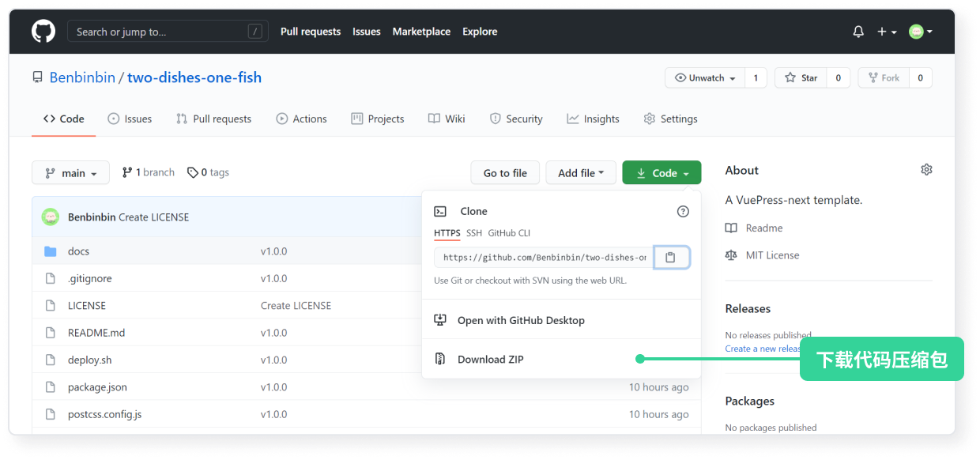Open the deploy.sh file
This screenshot has width=980, height=460.
click(x=89, y=360)
